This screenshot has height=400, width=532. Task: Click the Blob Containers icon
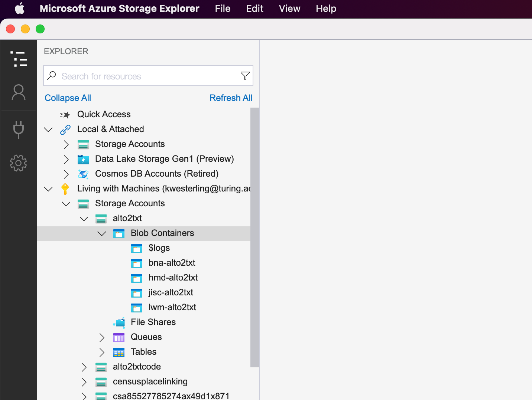click(x=119, y=233)
